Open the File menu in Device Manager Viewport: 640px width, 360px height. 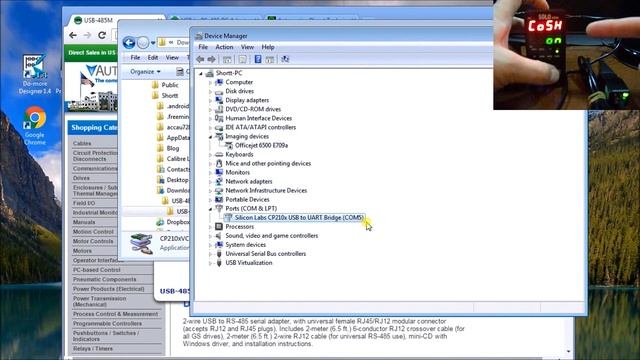[x=203, y=47]
